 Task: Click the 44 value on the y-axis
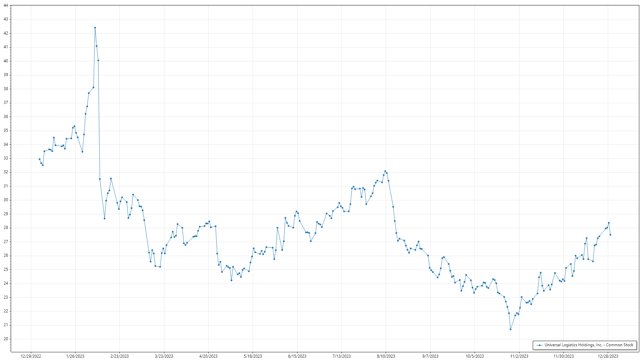(x=6, y=6)
